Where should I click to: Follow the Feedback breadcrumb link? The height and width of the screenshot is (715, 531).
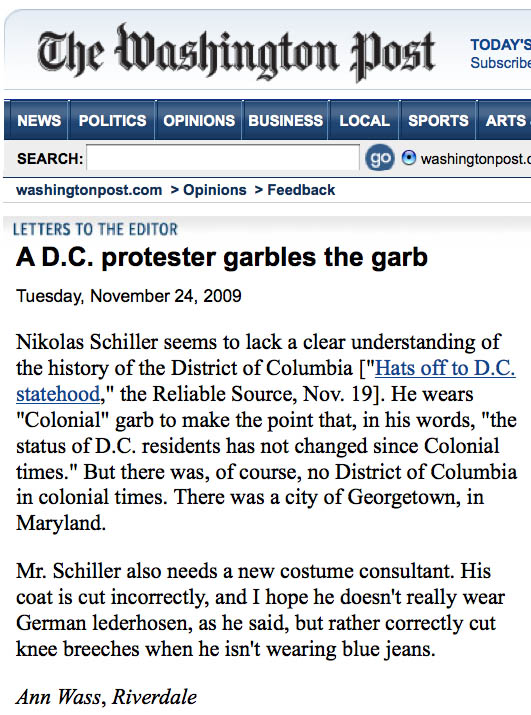(x=301, y=190)
